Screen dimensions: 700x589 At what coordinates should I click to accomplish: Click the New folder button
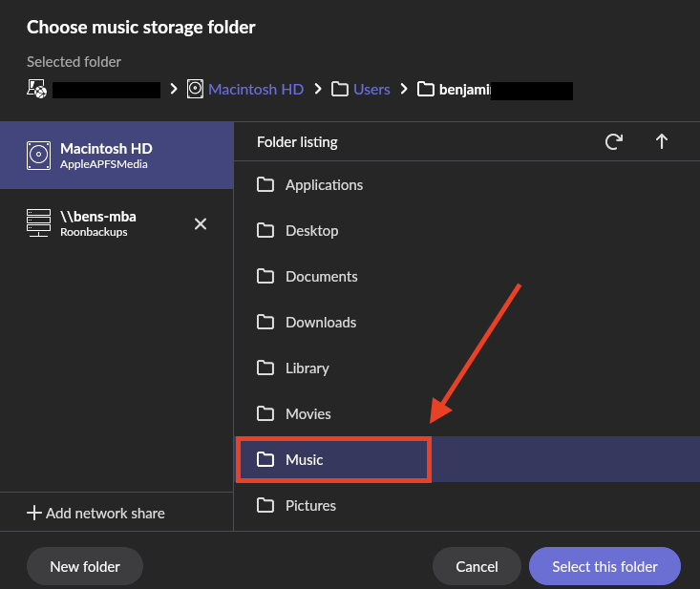tap(85, 566)
